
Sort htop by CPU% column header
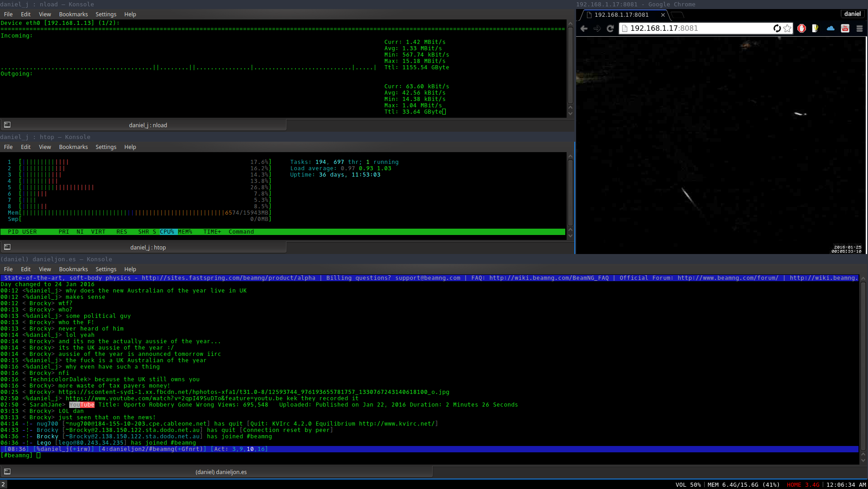[167, 232]
